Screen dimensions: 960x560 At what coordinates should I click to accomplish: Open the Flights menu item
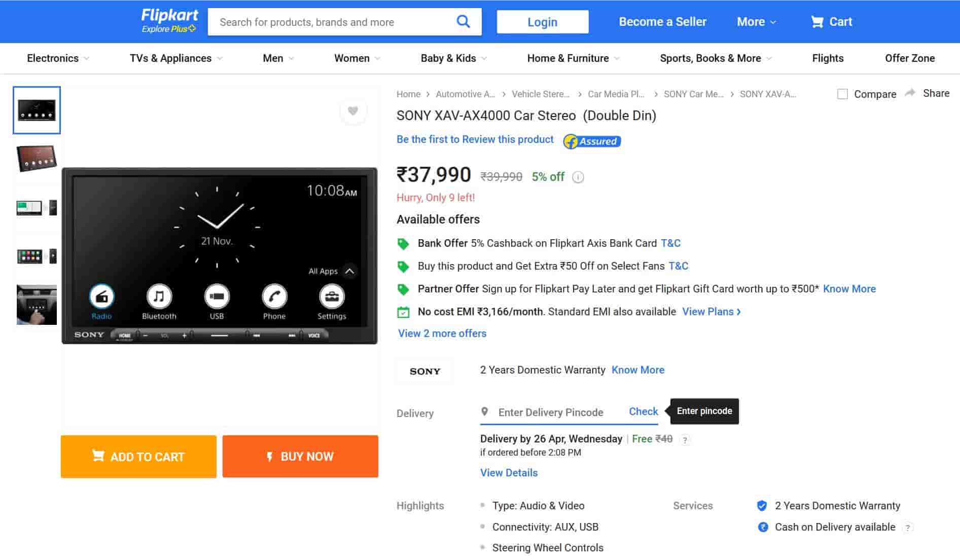(x=828, y=58)
